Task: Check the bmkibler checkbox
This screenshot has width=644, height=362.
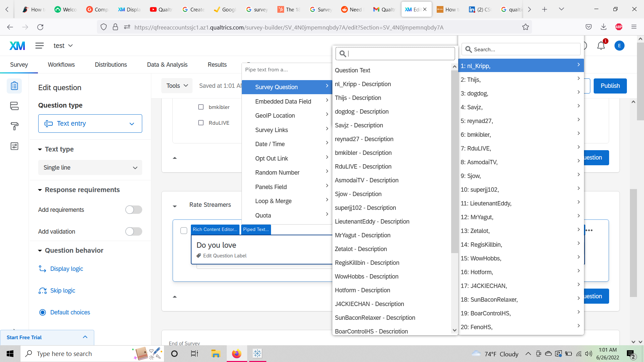Action: 201,107
